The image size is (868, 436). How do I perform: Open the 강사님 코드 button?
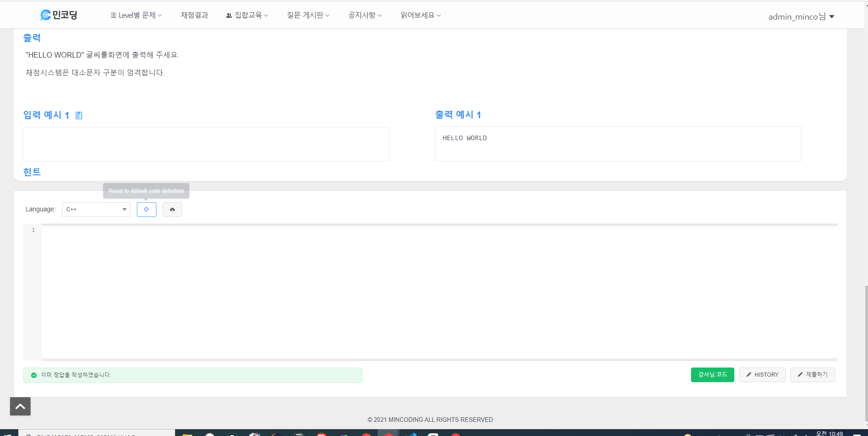pyautogui.click(x=712, y=375)
